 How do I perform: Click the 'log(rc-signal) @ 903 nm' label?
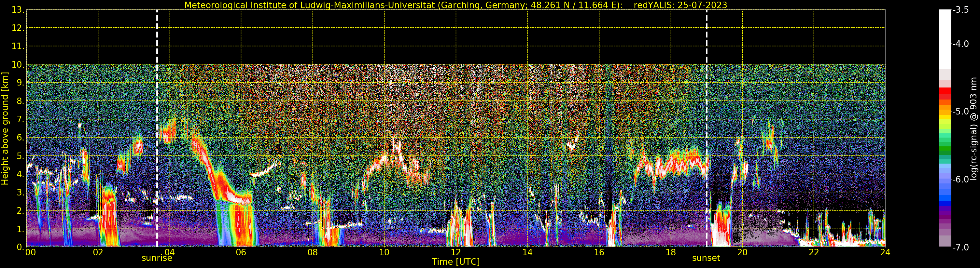(974, 128)
